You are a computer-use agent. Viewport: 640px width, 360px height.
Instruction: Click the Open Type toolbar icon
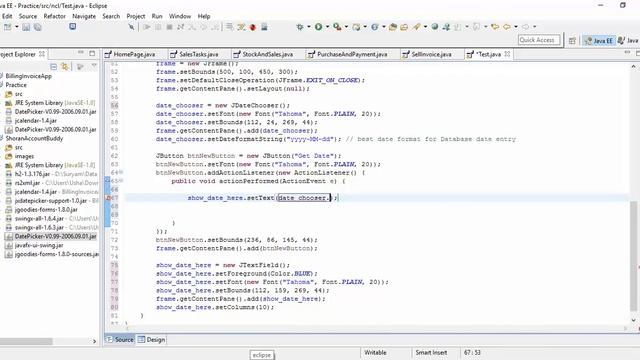point(393,27)
